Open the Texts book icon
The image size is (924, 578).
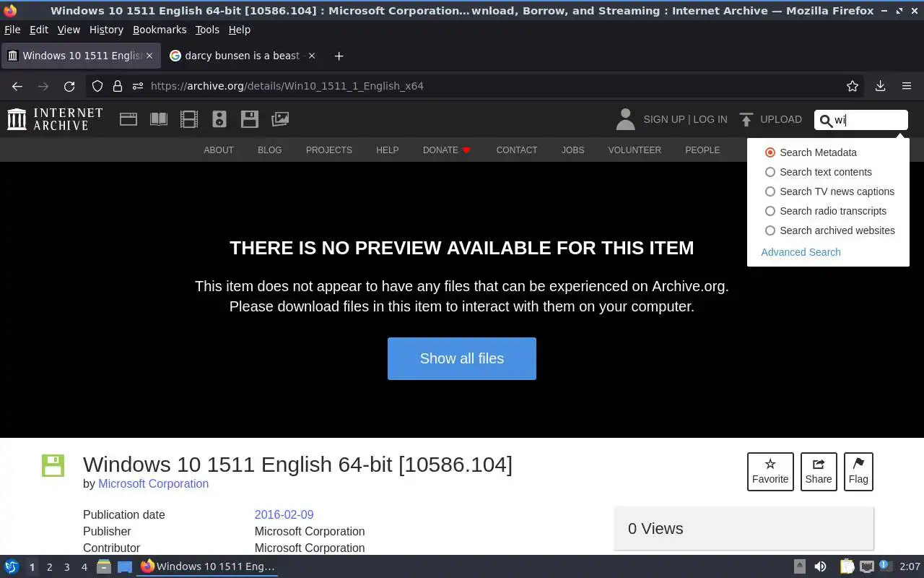[x=159, y=119]
